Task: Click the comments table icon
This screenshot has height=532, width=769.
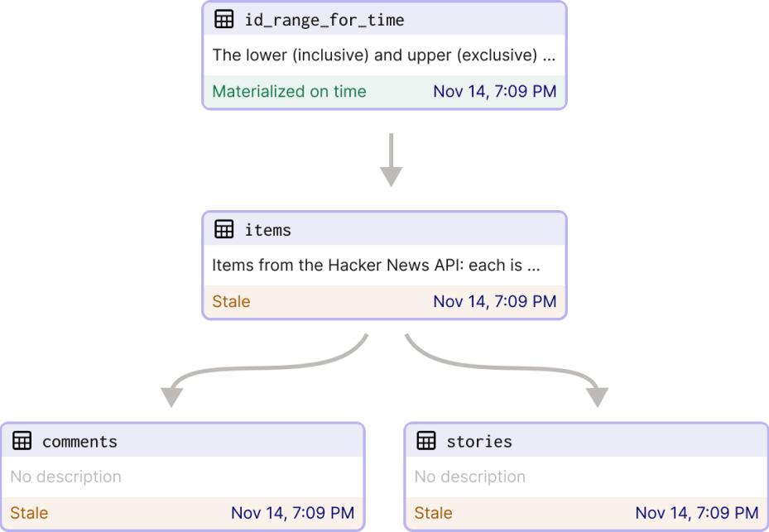Action: tap(22, 441)
